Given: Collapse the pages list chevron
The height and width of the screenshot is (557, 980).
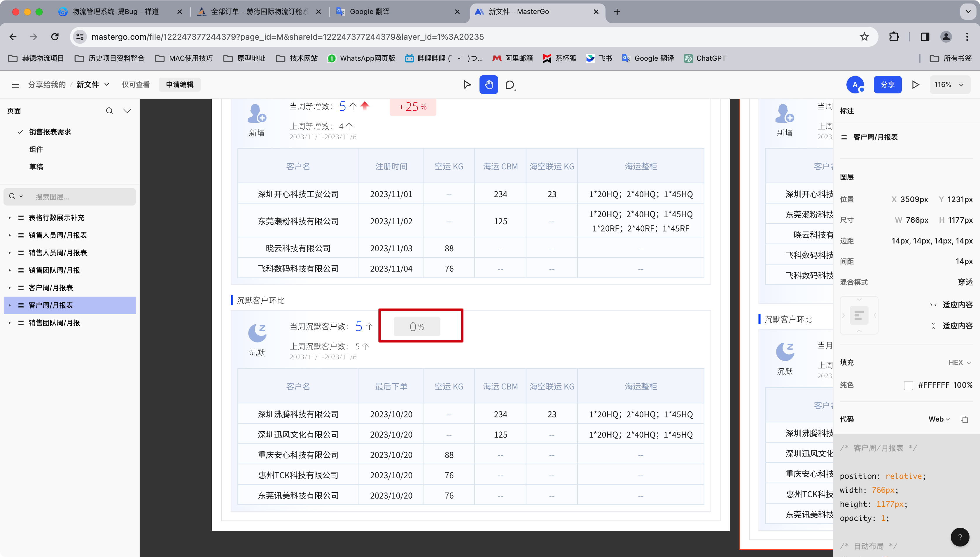Looking at the screenshot, I should click(127, 111).
